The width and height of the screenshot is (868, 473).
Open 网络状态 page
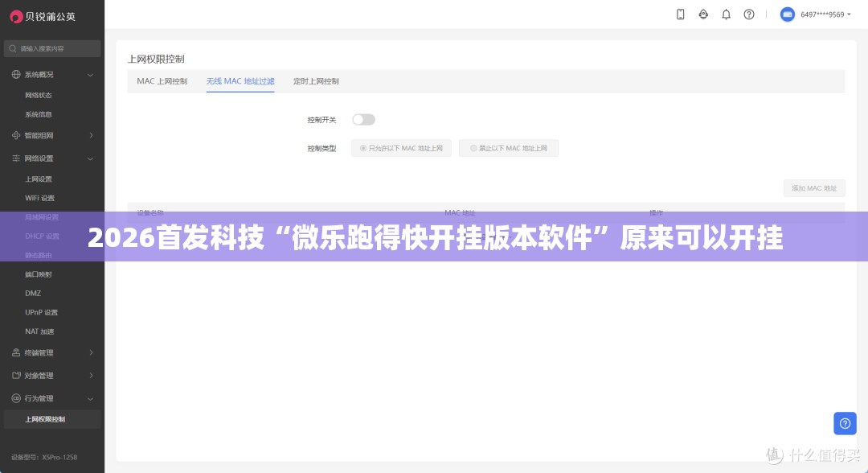coord(39,95)
